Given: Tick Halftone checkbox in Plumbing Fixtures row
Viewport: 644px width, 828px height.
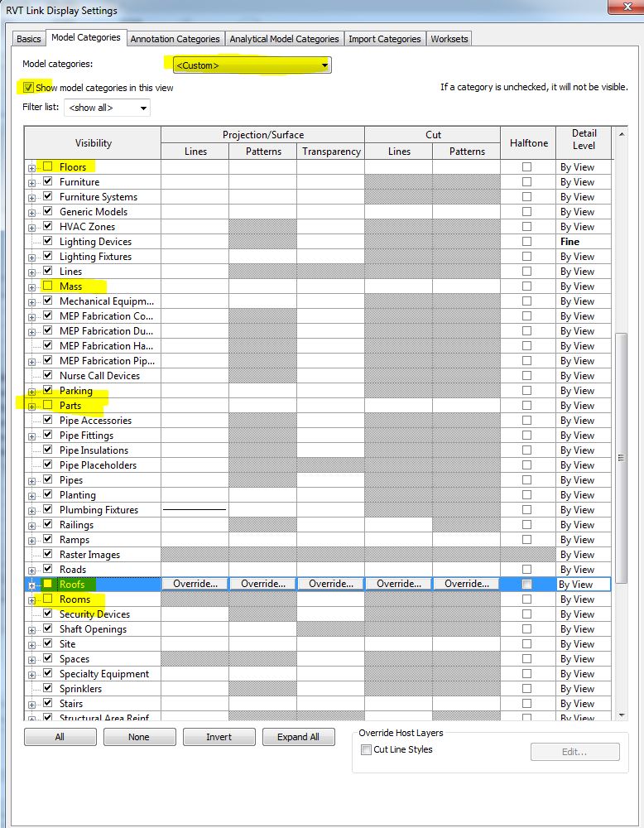Looking at the screenshot, I should (x=526, y=509).
